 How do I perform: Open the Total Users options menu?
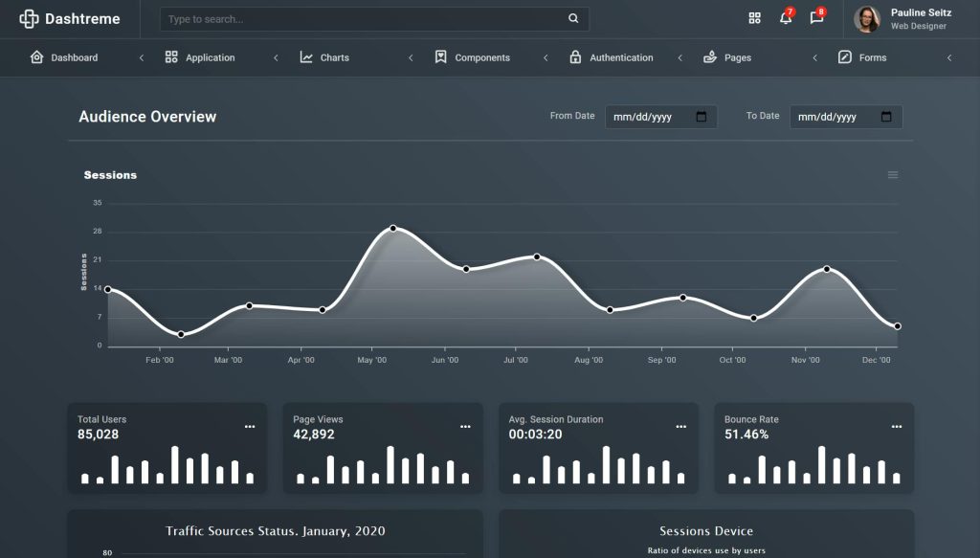[x=250, y=426]
